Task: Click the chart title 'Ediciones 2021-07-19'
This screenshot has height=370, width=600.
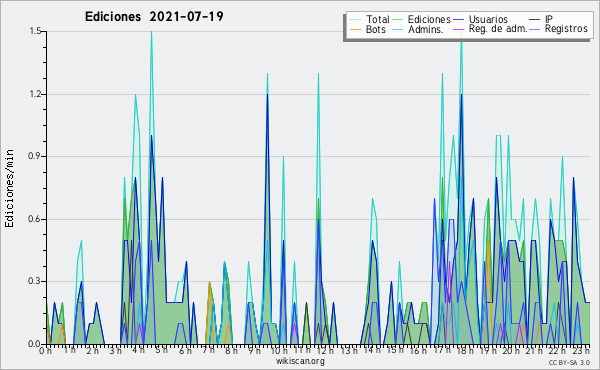Action: pyautogui.click(x=154, y=17)
